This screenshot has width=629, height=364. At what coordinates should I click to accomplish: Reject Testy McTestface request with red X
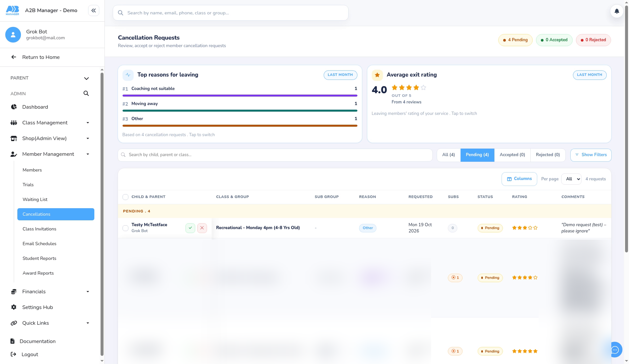pyautogui.click(x=202, y=228)
